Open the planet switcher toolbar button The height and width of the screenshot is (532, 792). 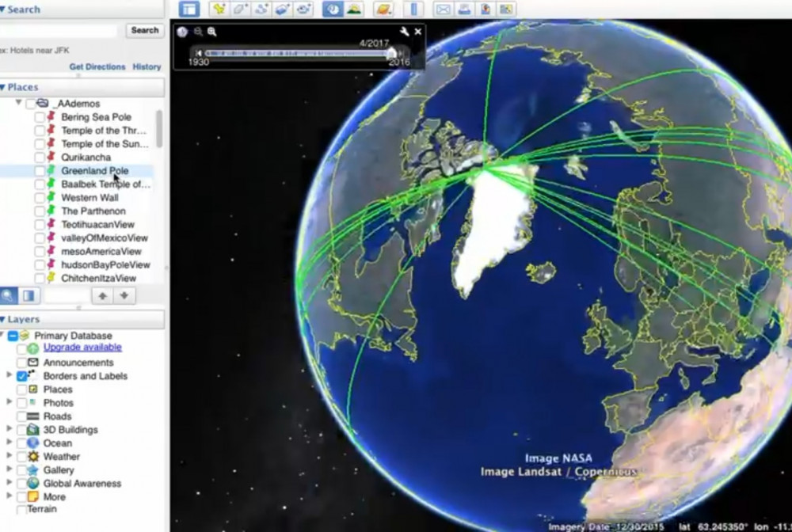[x=384, y=9]
